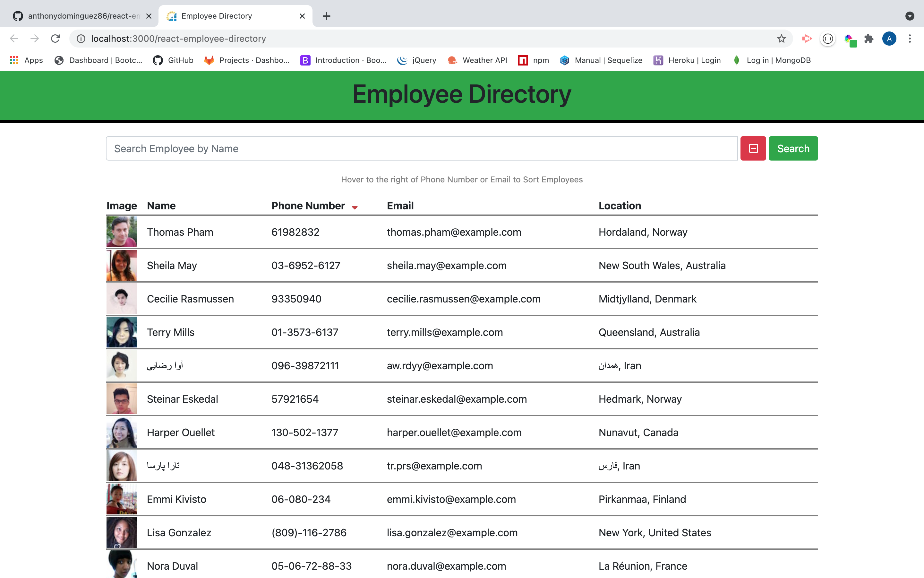Click the browser back arrow

point(14,39)
